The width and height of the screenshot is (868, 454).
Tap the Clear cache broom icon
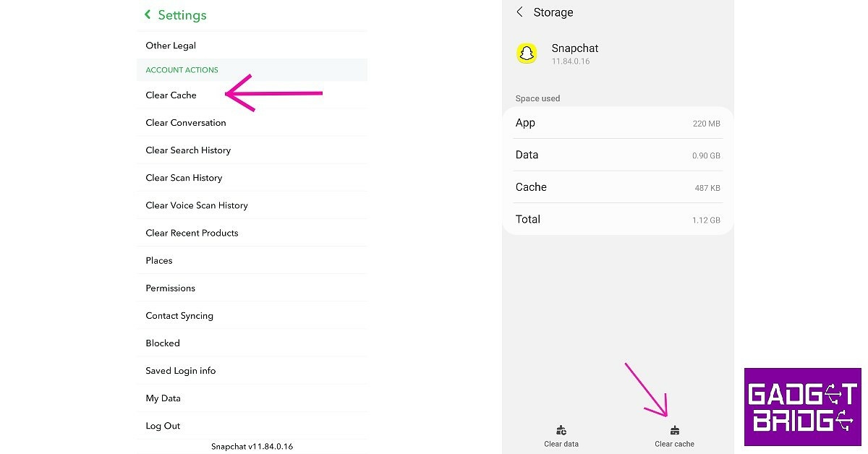pyautogui.click(x=674, y=431)
